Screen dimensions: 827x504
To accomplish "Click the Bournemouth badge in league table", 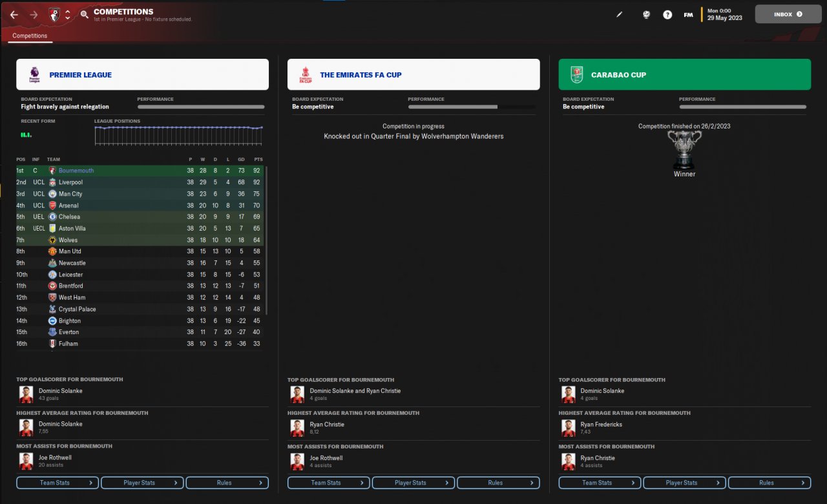I will coord(52,171).
